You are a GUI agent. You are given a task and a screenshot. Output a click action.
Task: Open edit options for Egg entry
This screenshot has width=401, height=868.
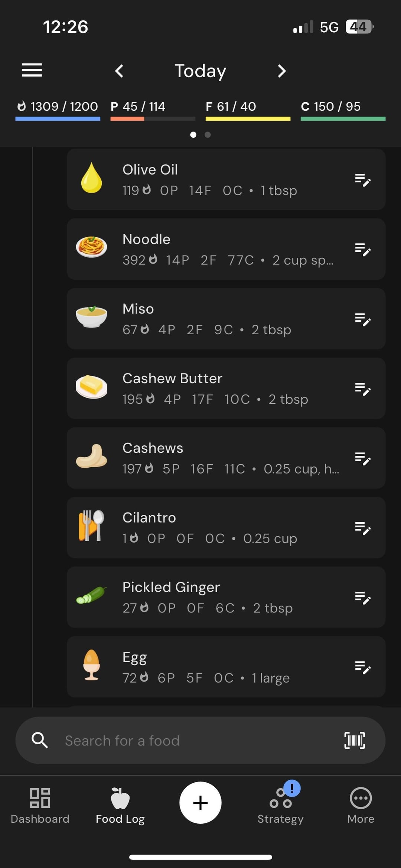(362, 667)
